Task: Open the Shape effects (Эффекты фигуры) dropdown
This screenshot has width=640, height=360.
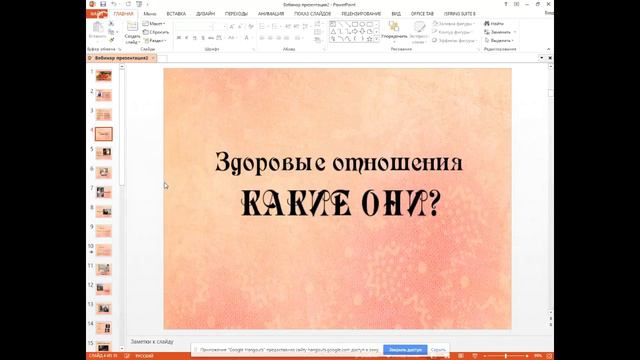Action: (x=454, y=40)
